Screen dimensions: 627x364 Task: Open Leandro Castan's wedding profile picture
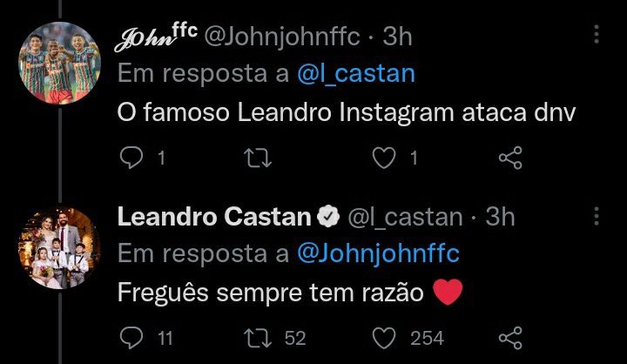click(57, 246)
